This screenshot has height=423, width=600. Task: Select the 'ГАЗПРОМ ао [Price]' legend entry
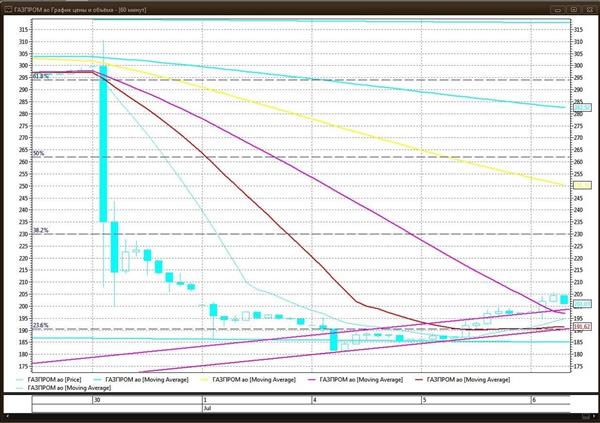click(49, 380)
